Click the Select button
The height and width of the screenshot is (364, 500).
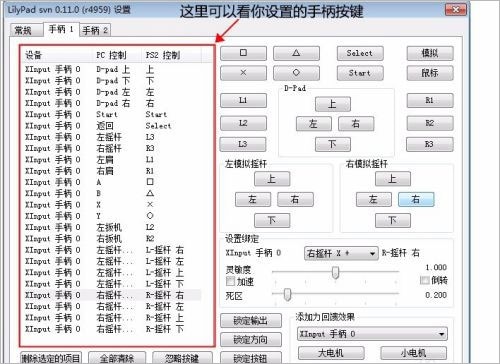[x=360, y=53]
